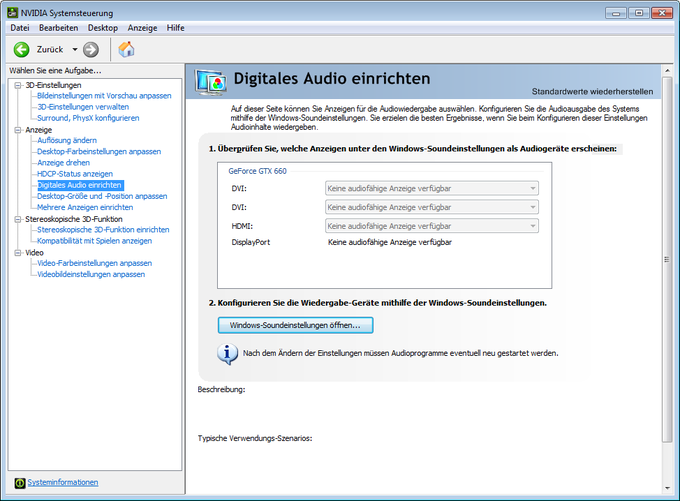Click the Typische Verwendungs-Szenarios: label
The height and width of the screenshot is (501, 680).
tap(255, 438)
